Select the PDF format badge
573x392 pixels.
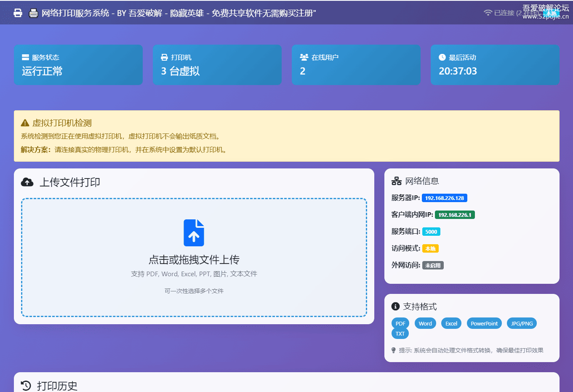click(400, 323)
